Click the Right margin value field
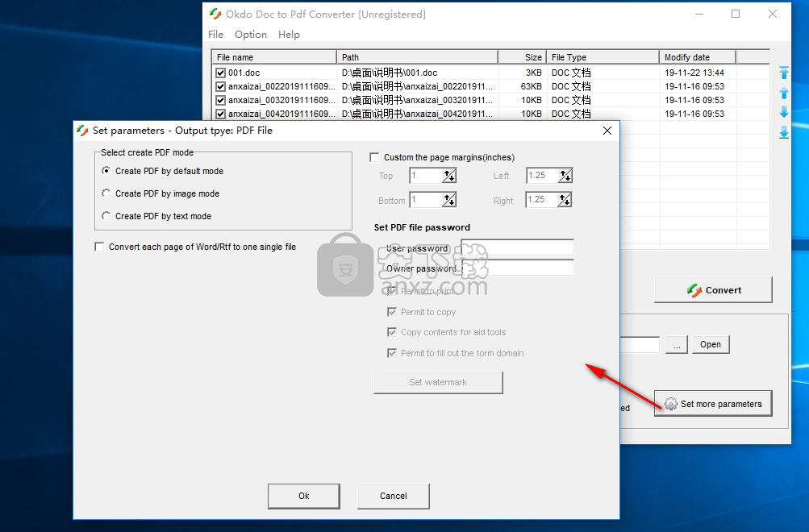This screenshot has width=809, height=532. (542, 200)
